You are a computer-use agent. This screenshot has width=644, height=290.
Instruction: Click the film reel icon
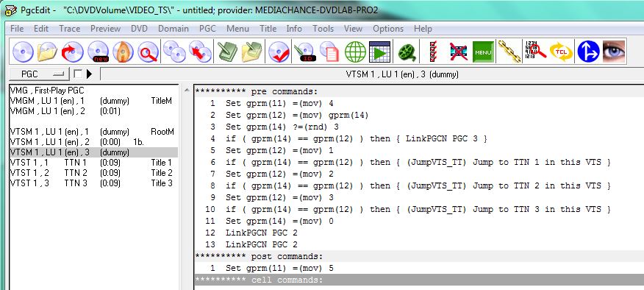407,52
